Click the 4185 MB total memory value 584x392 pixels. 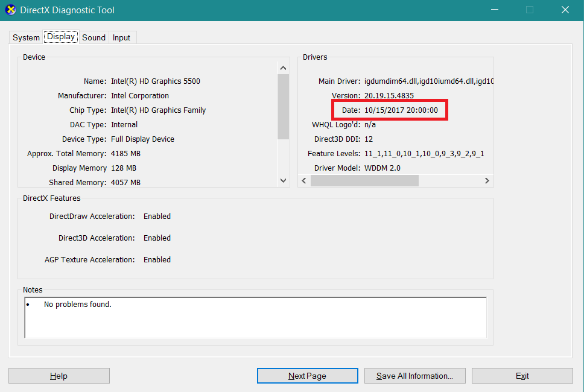click(125, 154)
